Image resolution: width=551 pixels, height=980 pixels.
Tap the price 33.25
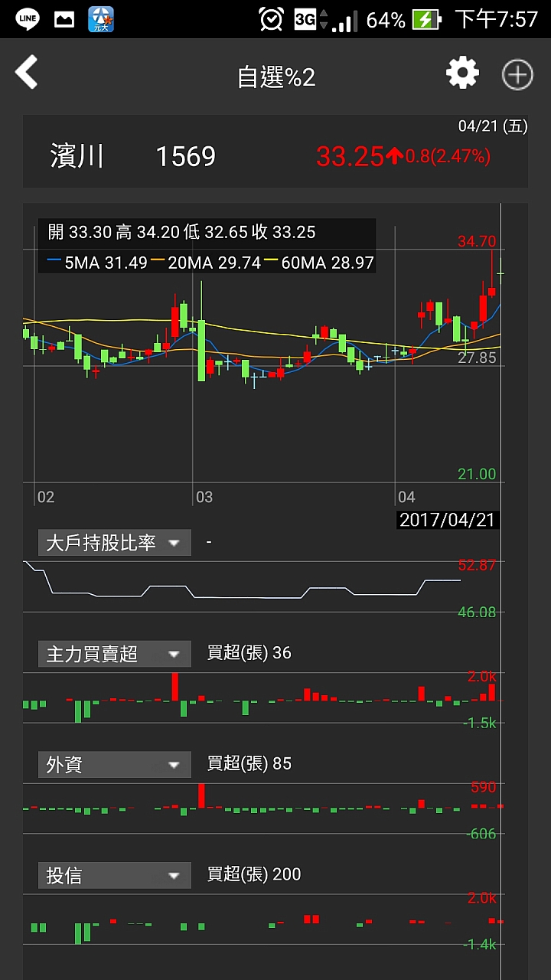coord(350,156)
